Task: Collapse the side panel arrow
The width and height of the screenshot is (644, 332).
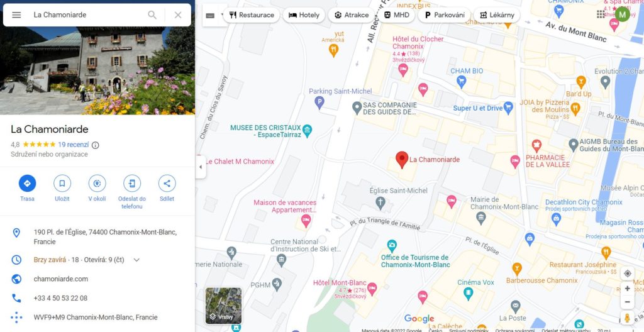Action: click(201, 167)
